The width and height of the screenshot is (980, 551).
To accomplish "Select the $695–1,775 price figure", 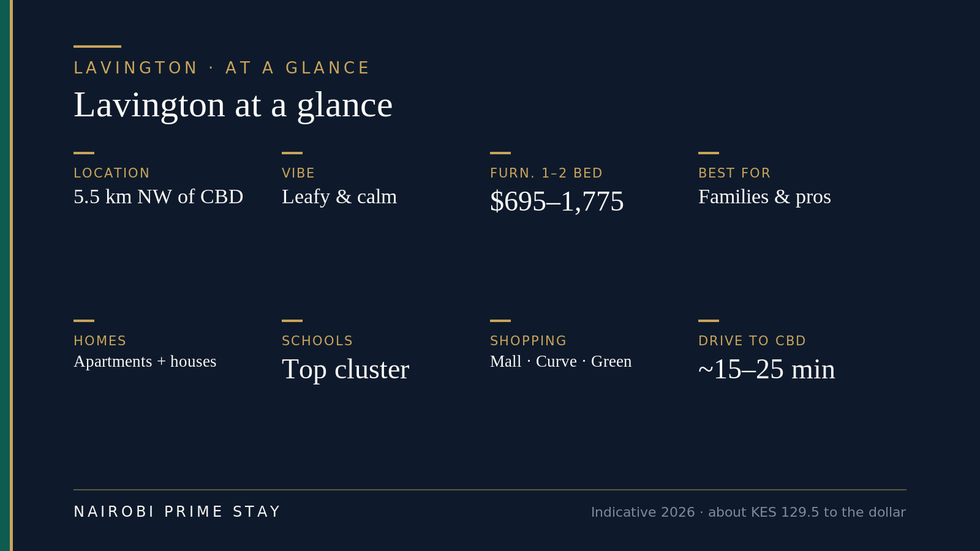I will [557, 201].
